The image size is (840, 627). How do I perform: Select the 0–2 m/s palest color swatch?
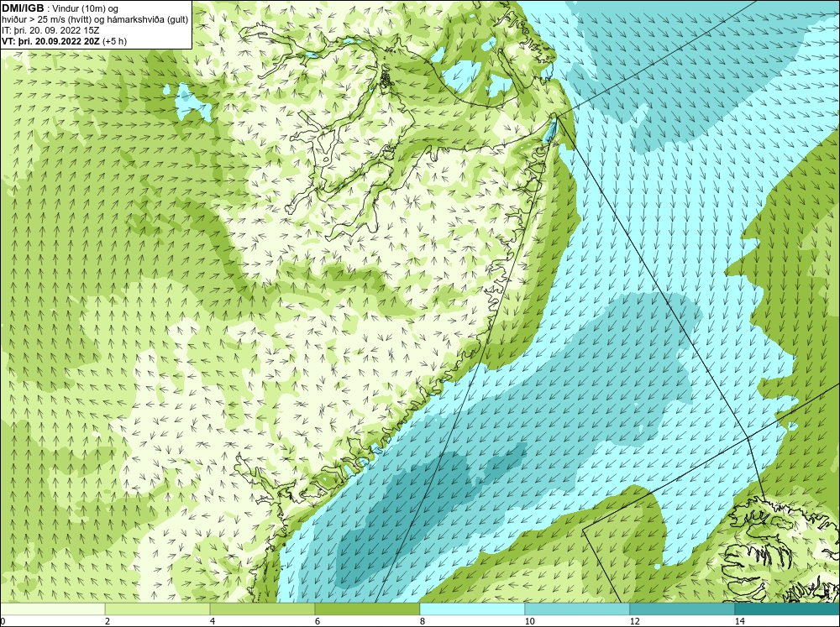click(52, 609)
